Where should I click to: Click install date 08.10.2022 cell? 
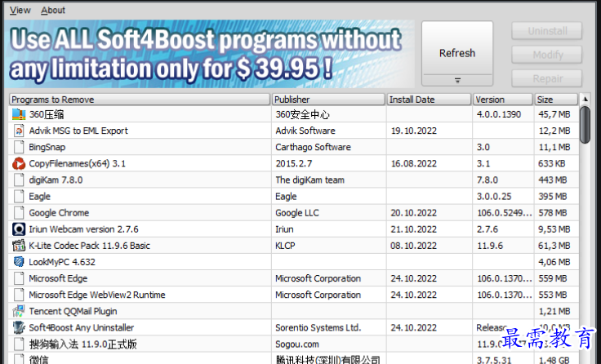click(x=413, y=246)
